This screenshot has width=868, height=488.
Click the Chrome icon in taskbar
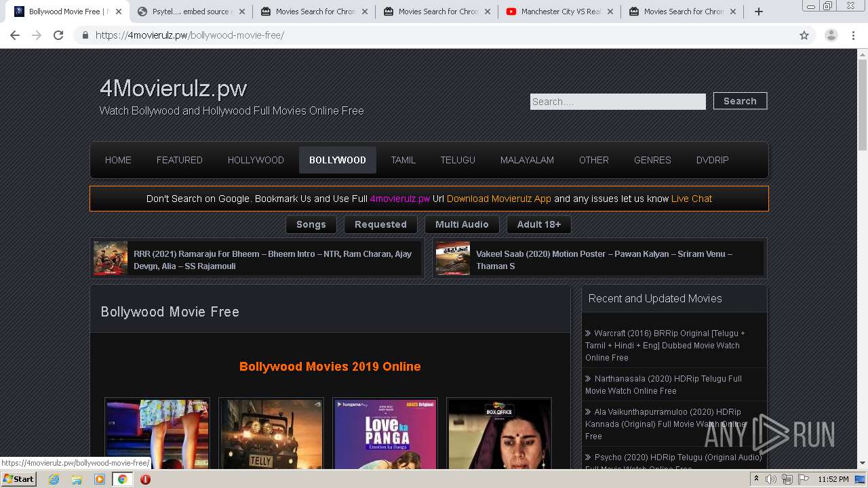[123, 479]
